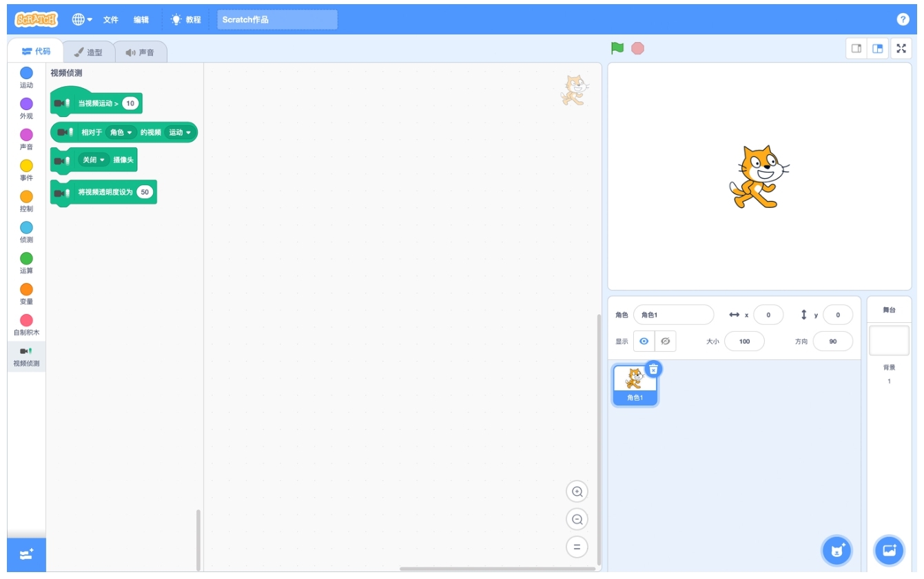
Task: Select the 声音 block category in palette
Action: click(26, 139)
